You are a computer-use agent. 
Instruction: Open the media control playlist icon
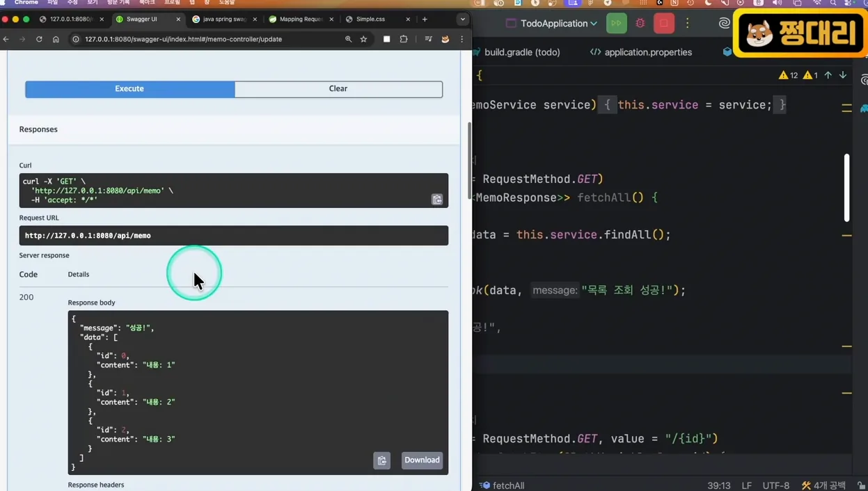pos(428,39)
